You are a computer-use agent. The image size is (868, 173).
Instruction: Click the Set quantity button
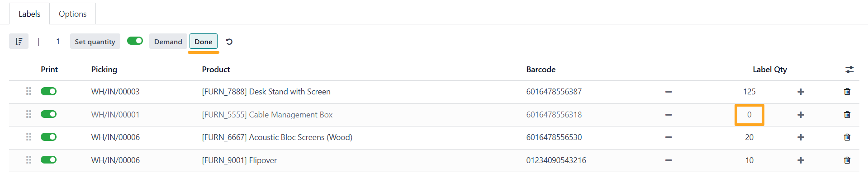[x=95, y=42]
